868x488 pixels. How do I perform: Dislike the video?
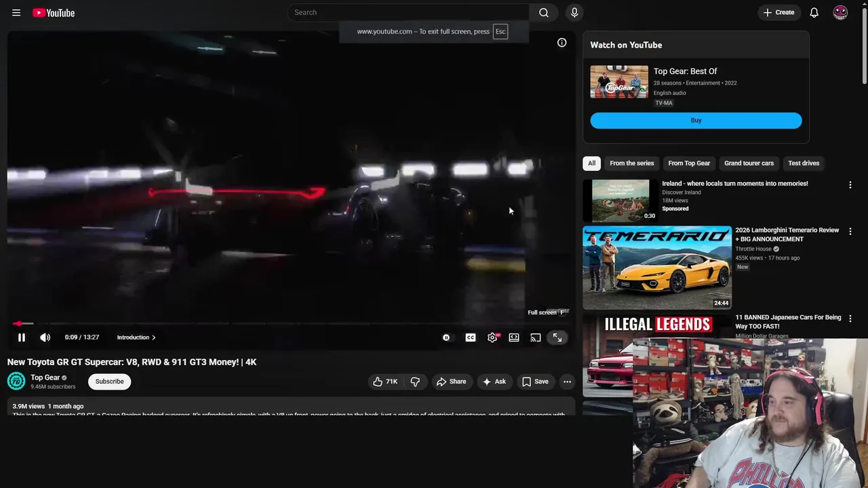click(x=415, y=382)
